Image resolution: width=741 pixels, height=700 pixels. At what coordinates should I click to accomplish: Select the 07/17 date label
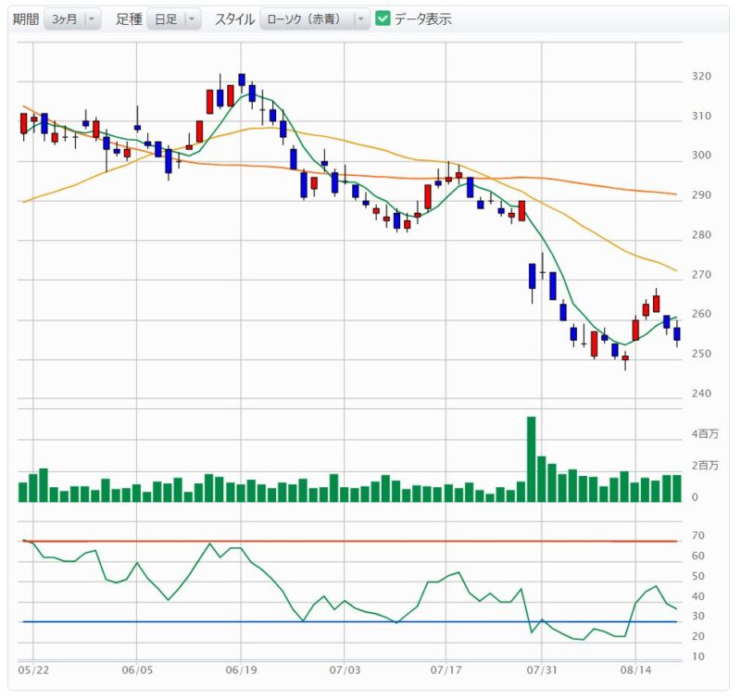pos(446,670)
